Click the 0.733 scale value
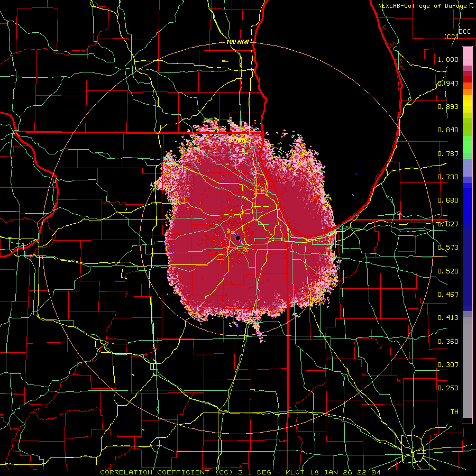 448,177
